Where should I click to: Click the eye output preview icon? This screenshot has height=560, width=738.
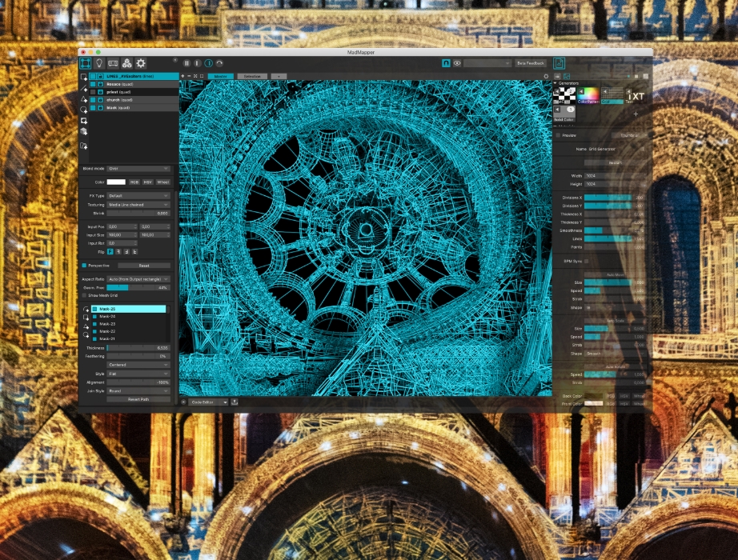457,62
